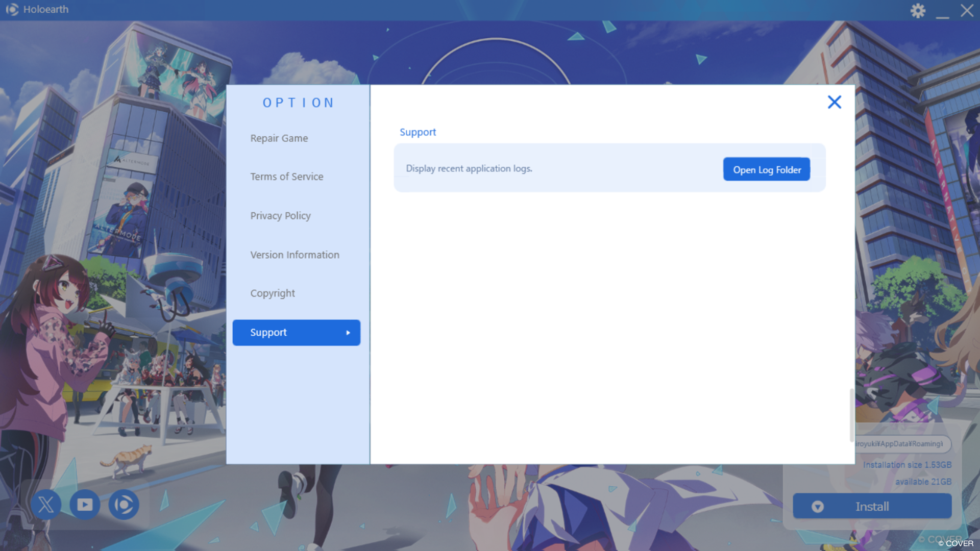
Task: Open launcher settings gear icon
Action: [917, 10]
